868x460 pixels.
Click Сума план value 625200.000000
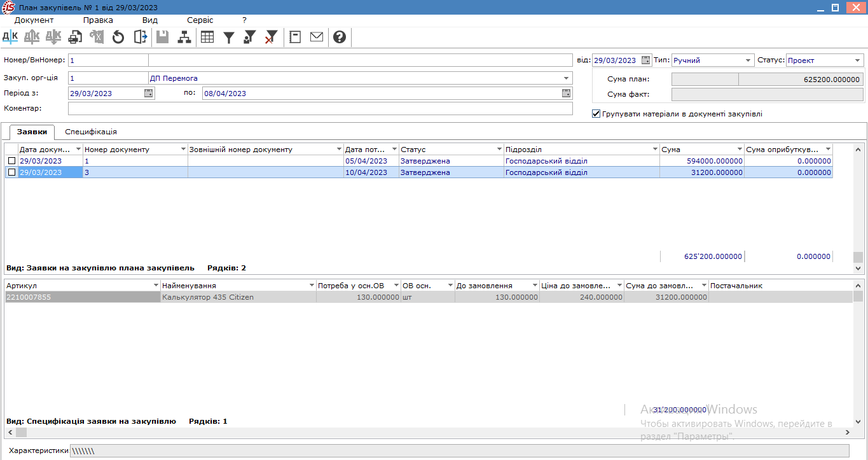click(x=801, y=80)
